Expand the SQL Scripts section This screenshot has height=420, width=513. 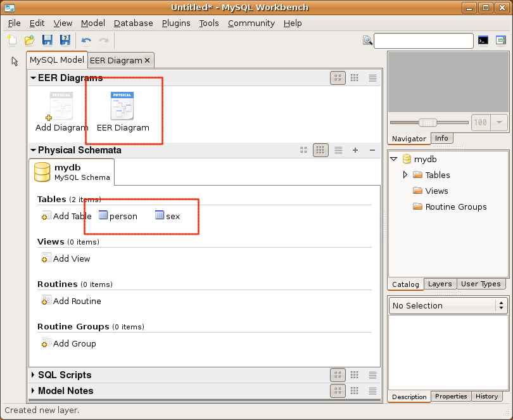[33, 375]
